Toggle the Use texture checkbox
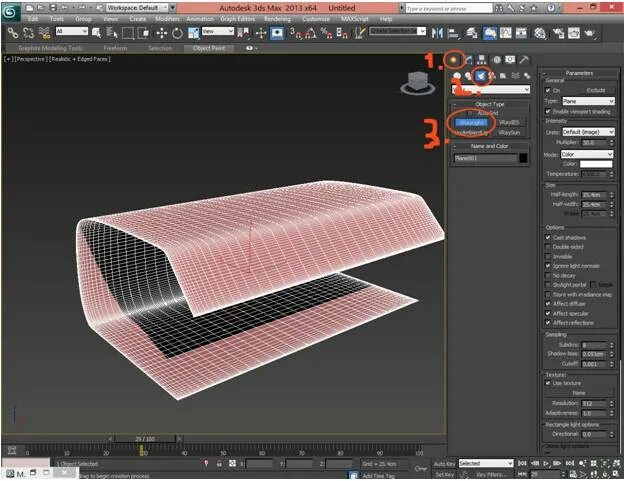The height and width of the screenshot is (481, 624). pos(548,383)
